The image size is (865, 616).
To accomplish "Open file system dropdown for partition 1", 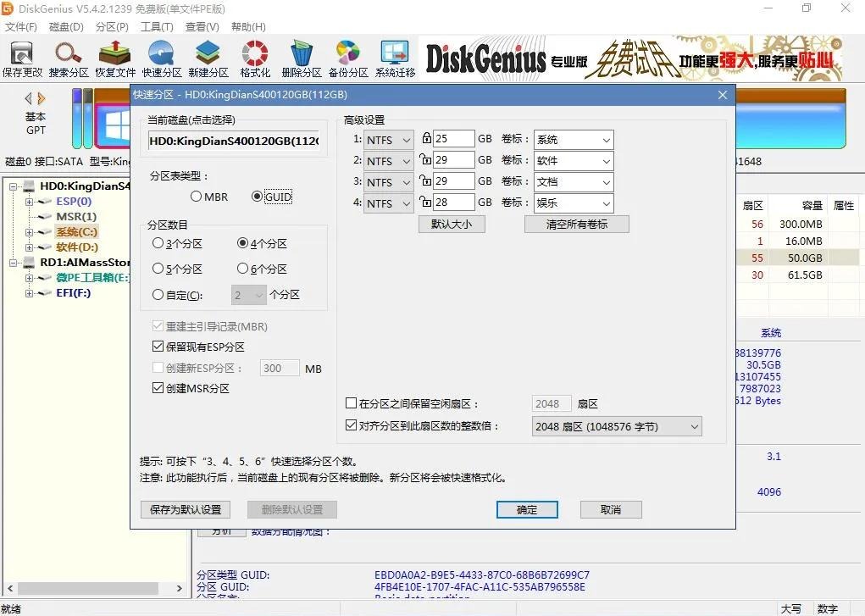I will tap(388, 140).
